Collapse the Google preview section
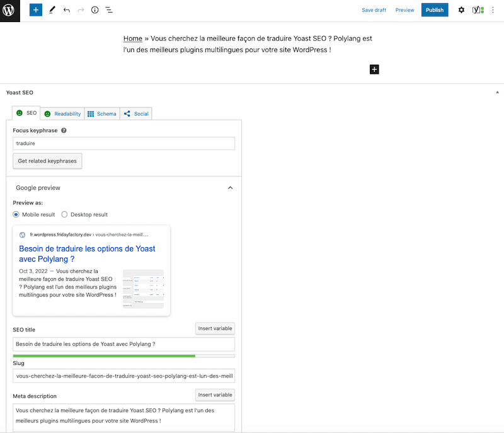Image resolution: width=504 pixels, height=433 pixels. pos(230,188)
